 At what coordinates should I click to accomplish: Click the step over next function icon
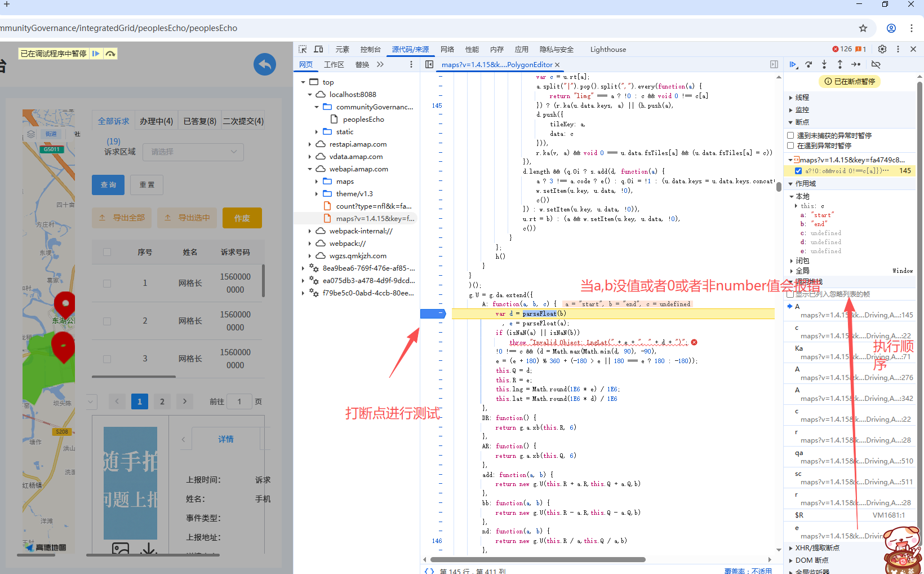808,65
